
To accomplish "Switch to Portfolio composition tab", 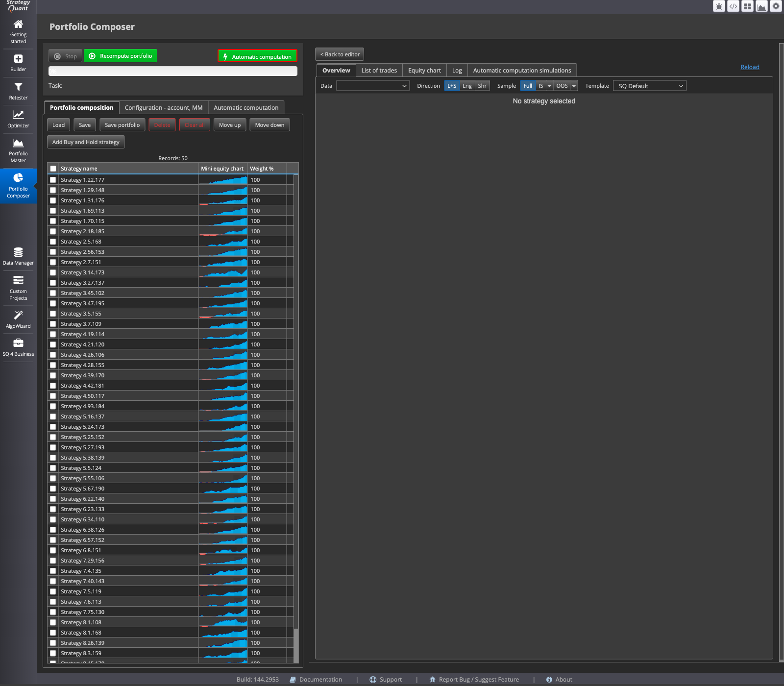I will pos(81,107).
